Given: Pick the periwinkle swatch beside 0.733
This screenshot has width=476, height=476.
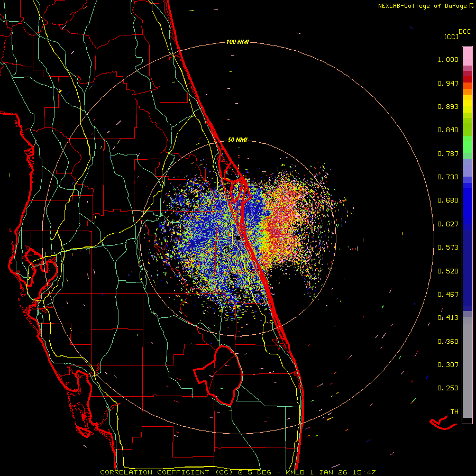Looking at the screenshot, I should point(467,172).
